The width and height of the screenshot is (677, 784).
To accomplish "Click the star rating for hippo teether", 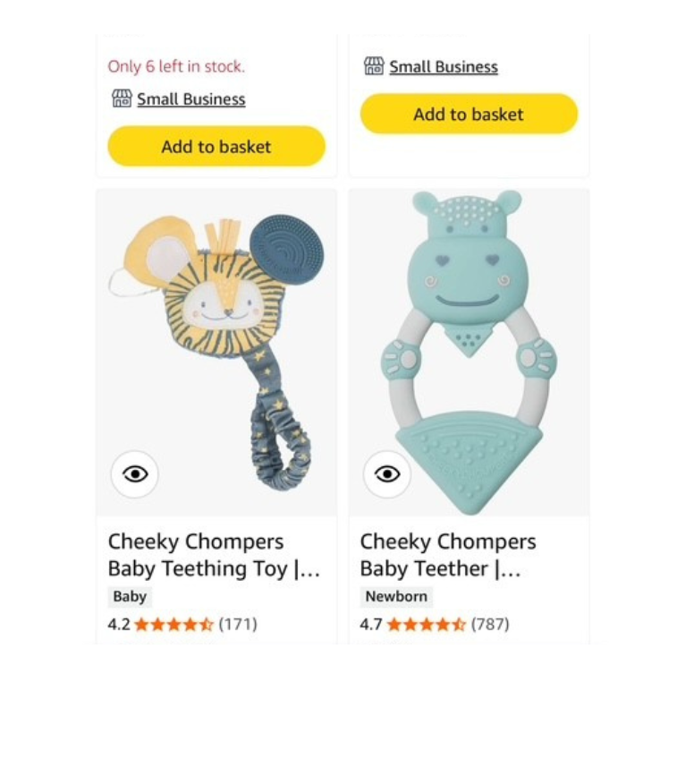I will [426, 625].
